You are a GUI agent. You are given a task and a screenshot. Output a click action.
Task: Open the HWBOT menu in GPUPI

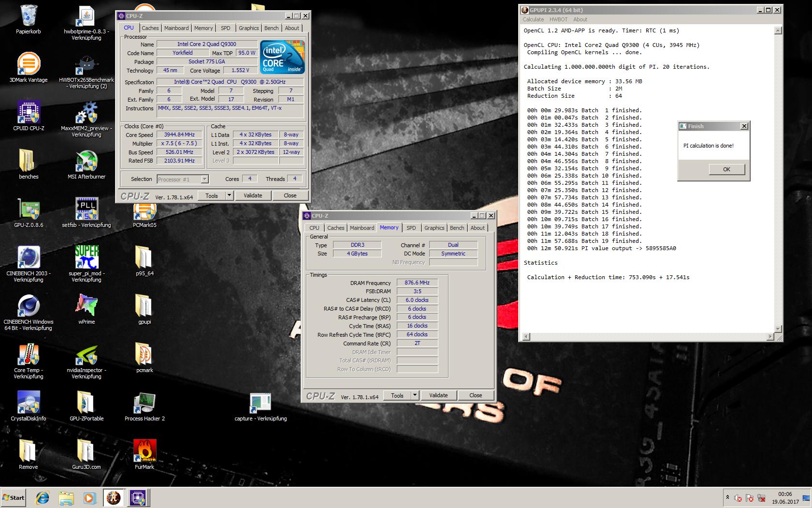[x=558, y=19]
